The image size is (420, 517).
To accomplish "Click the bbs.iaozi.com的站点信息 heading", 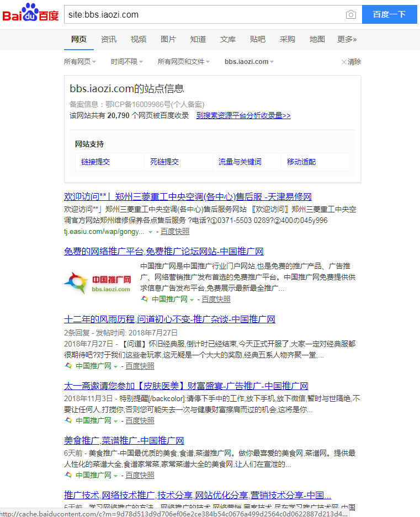I will pyautogui.click(x=127, y=88).
